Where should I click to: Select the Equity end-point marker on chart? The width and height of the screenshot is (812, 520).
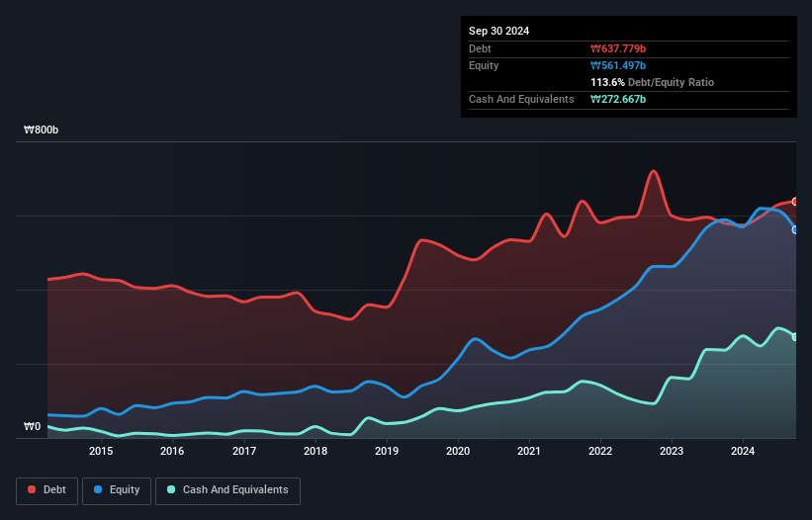796,229
